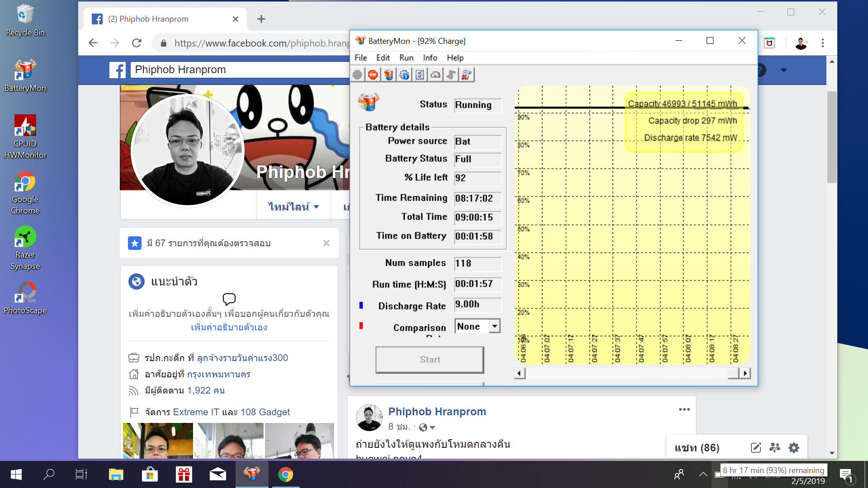Click the red Stop toolbar icon in BatteryMon
Image resolution: width=868 pixels, height=488 pixels.
[373, 75]
